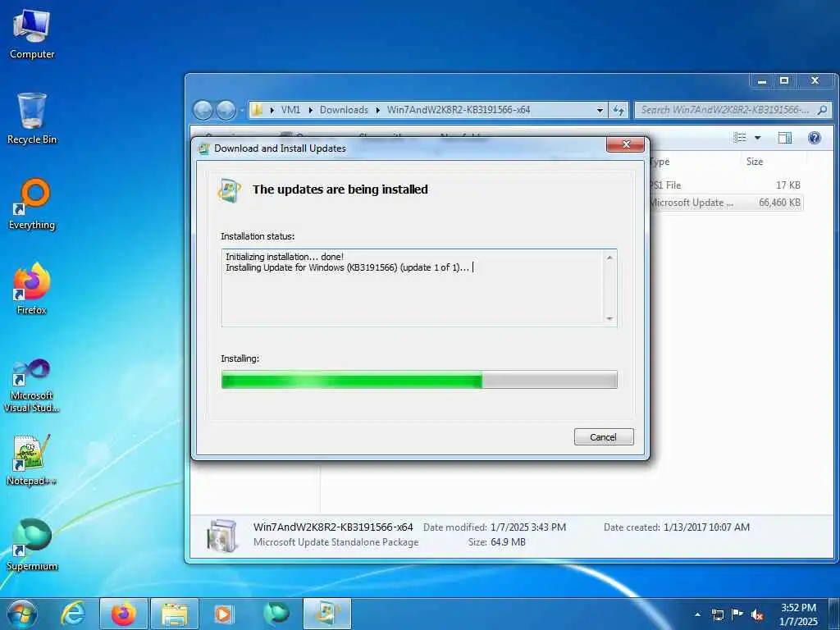Screen dimensions: 840x630
Task: Switch to Windows Update installer taskbar button
Action: 327,614
